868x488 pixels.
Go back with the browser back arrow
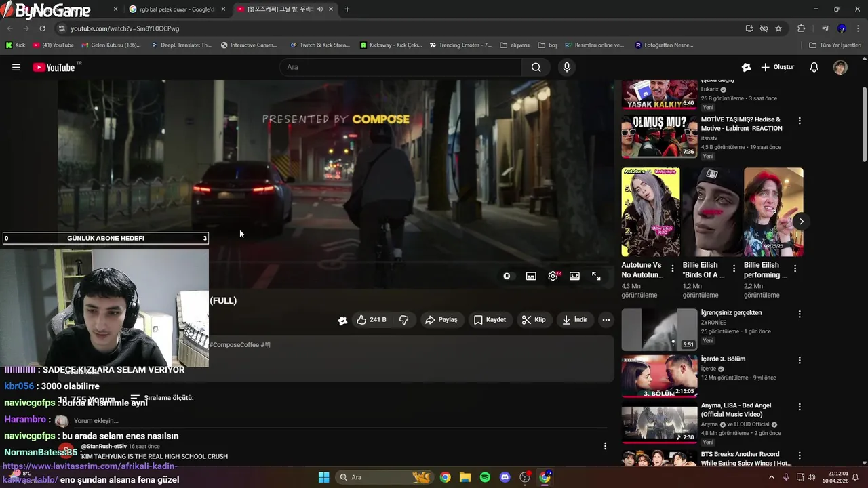click(x=9, y=28)
